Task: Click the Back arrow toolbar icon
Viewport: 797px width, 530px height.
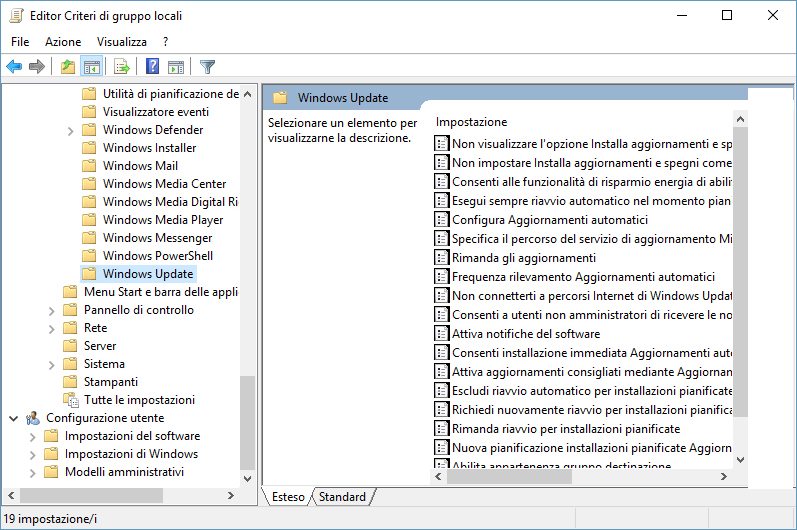Action: tap(14, 67)
